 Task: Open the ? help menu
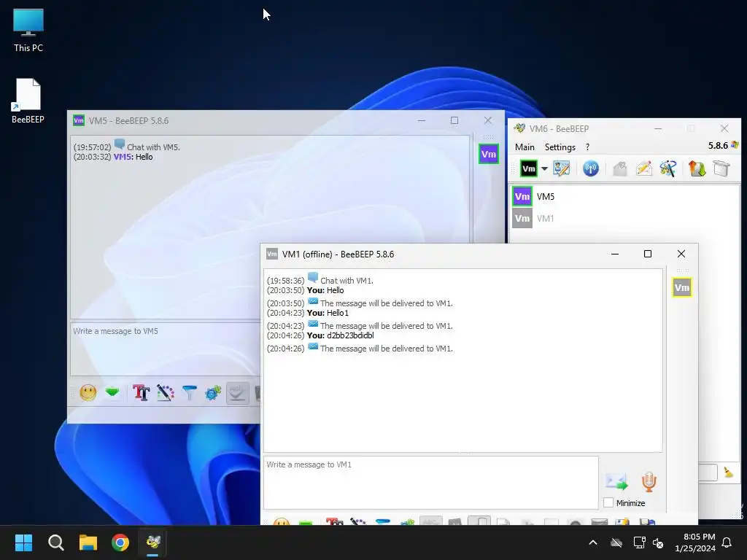tap(587, 147)
